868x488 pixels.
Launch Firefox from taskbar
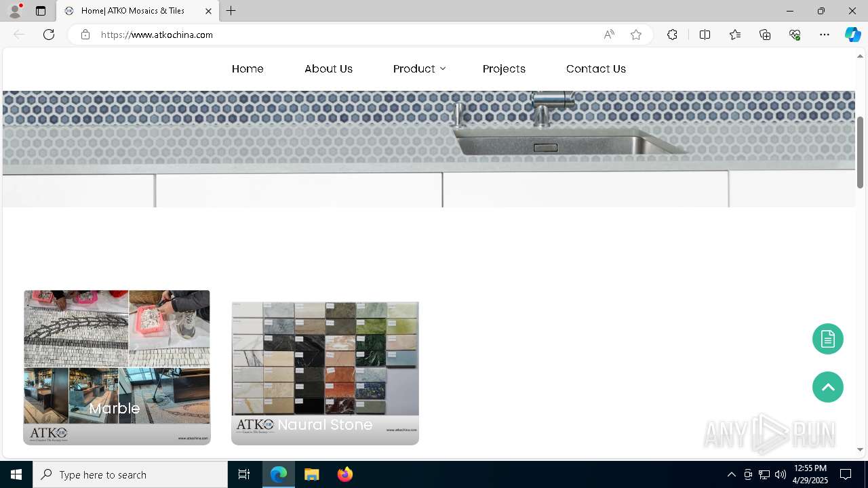coord(344,474)
